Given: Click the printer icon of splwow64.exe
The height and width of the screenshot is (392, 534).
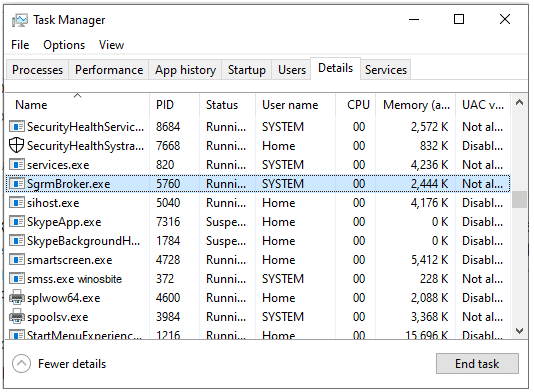Looking at the screenshot, I should [17, 298].
